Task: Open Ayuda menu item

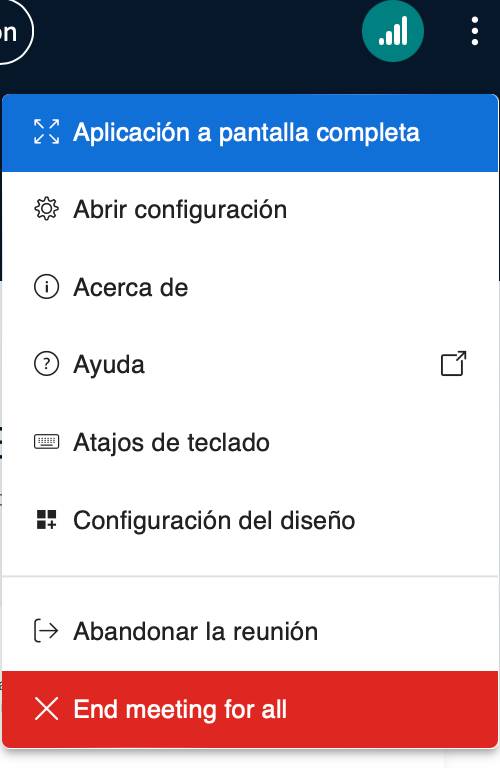Action: 250,364
